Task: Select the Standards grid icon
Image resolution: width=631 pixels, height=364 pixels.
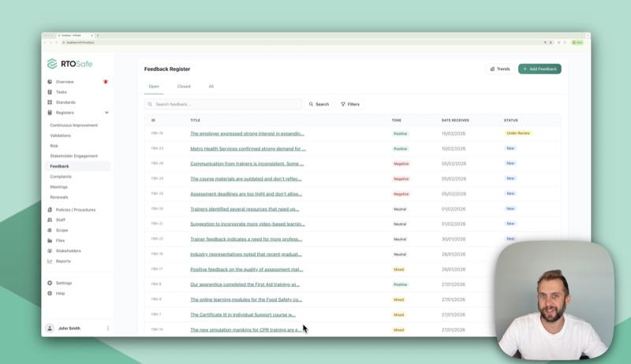Action: tap(50, 102)
